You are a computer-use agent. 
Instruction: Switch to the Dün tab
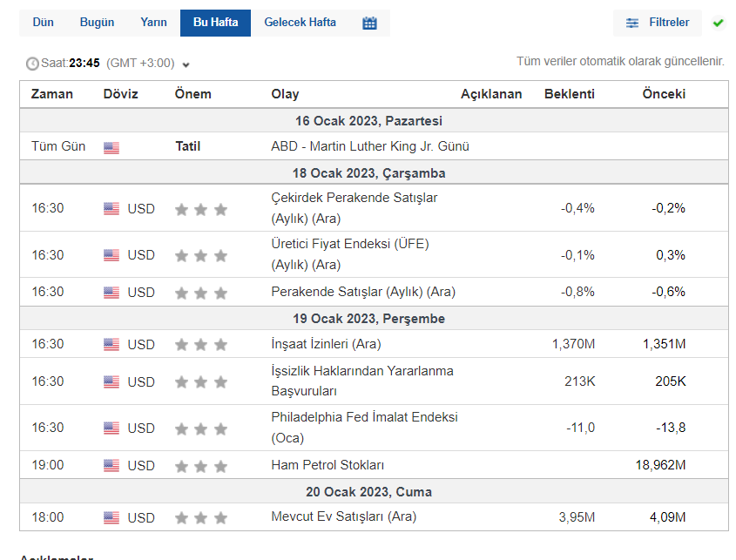tap(43, 23)
